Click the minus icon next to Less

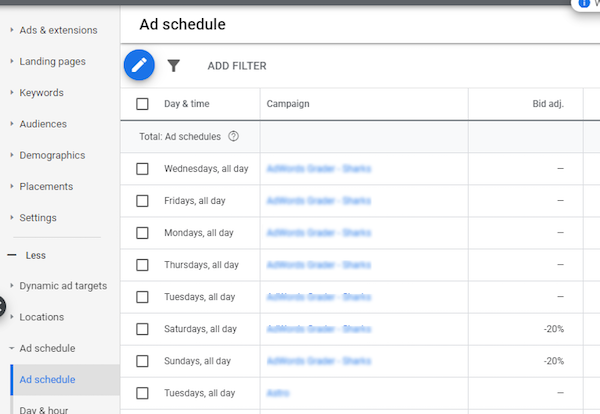click(12, 255)
